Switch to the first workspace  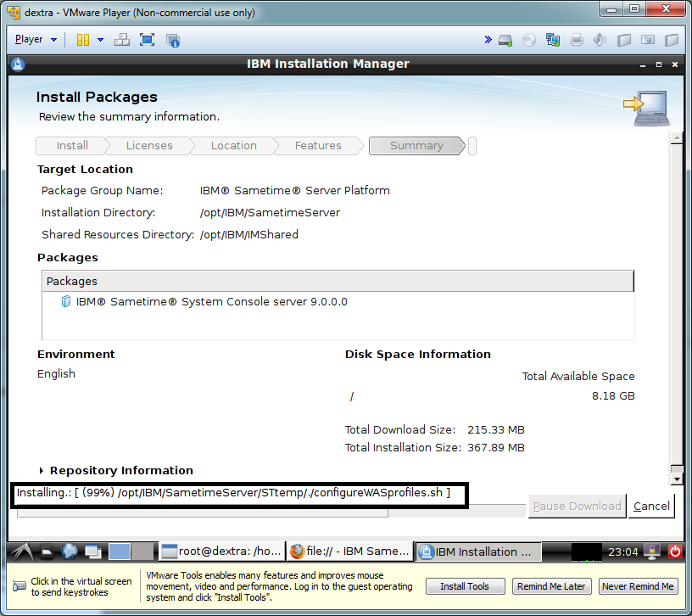click(120, 552)
